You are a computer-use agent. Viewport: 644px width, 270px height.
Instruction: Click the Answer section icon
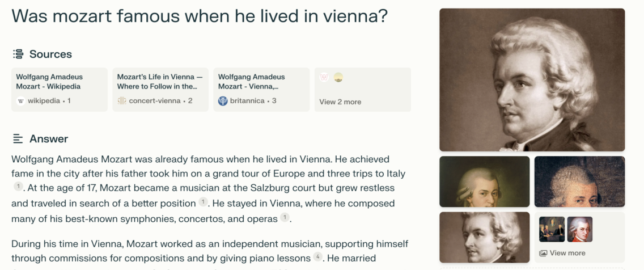tap(18, 139)
